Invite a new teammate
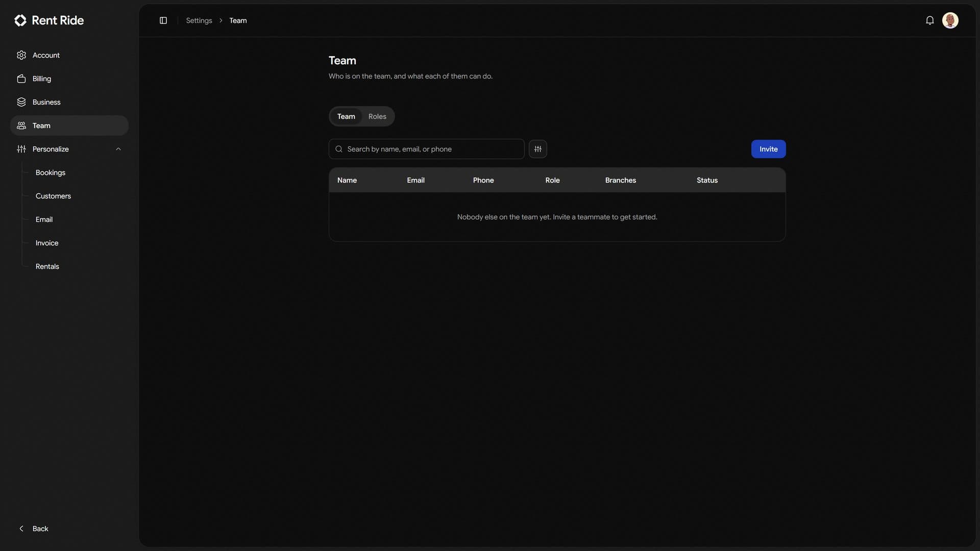The width and height of the screenshot is (980, 551). pyautogui.click(x=768, y=149)
